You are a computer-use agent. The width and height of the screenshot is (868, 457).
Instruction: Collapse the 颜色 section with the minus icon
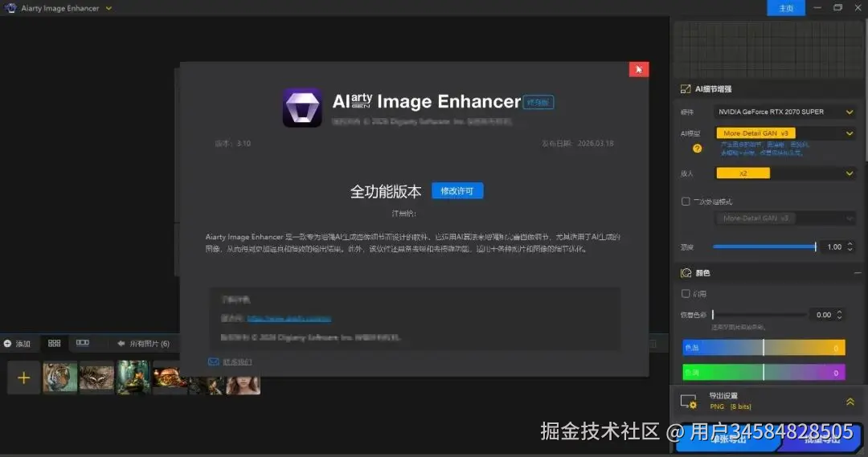pyautogui.click(x=858, y=273)
